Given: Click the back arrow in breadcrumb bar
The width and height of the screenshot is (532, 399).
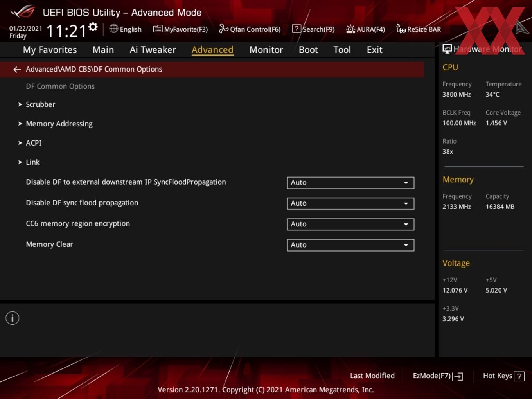Looking at the screenshot, I should [17, 69].
